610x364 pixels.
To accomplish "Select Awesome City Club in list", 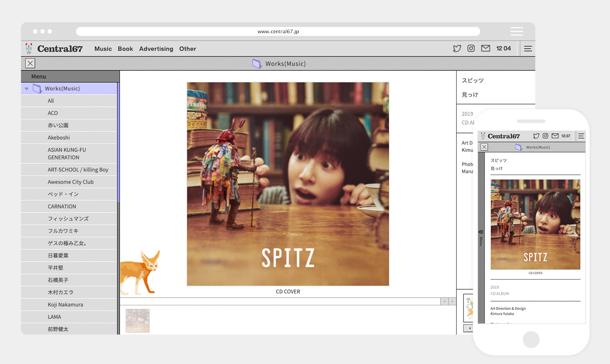I will [x=69, y=182].
